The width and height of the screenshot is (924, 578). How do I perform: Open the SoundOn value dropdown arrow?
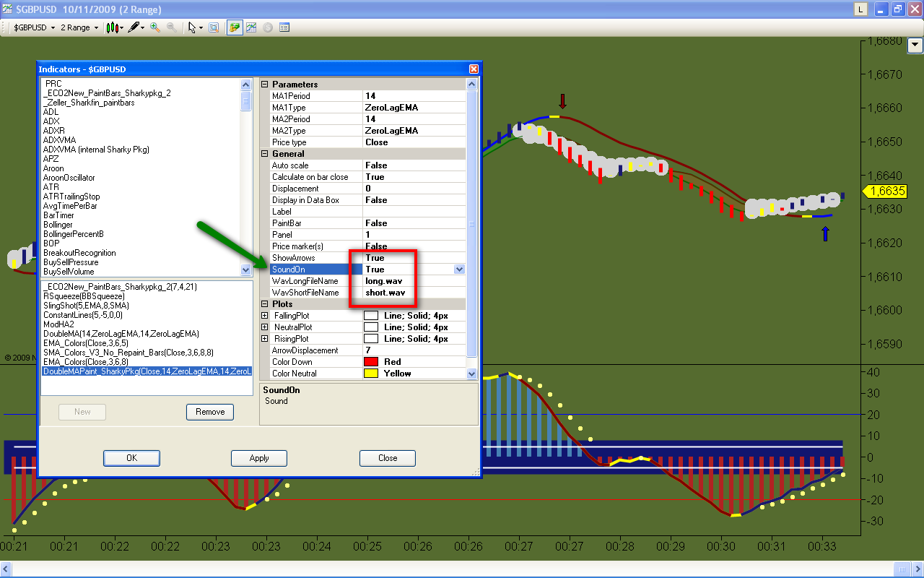459,269
